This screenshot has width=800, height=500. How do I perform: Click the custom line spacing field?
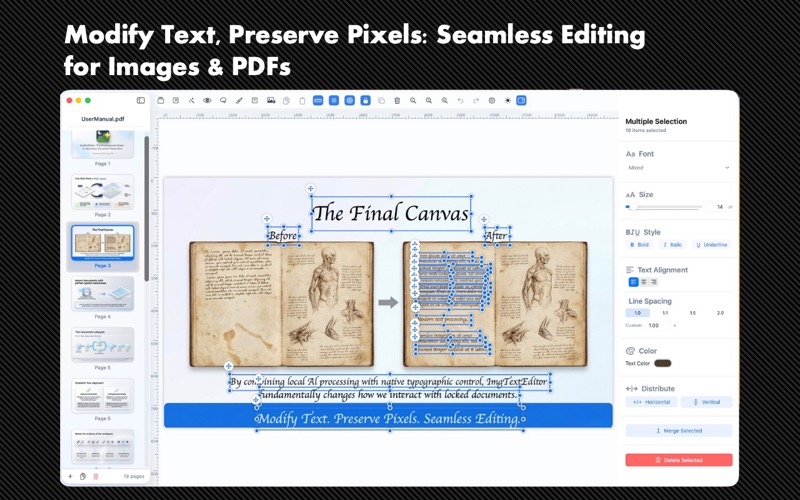pos(658,326)
